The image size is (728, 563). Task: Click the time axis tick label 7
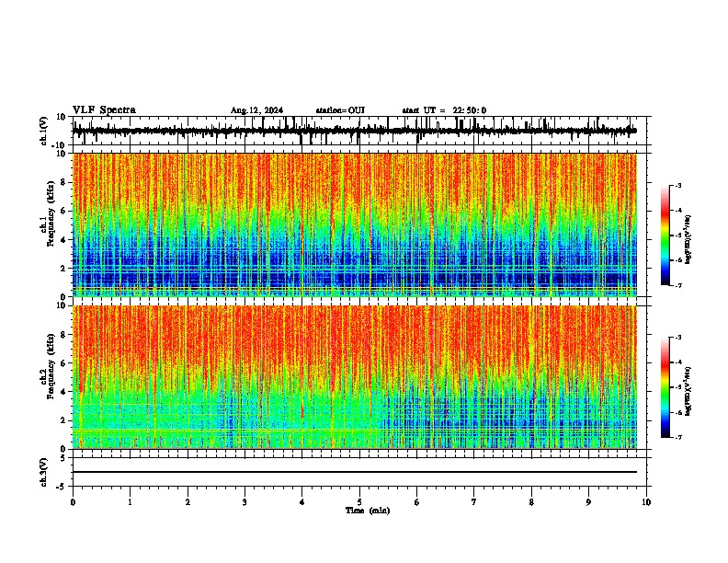pos(474,502)
